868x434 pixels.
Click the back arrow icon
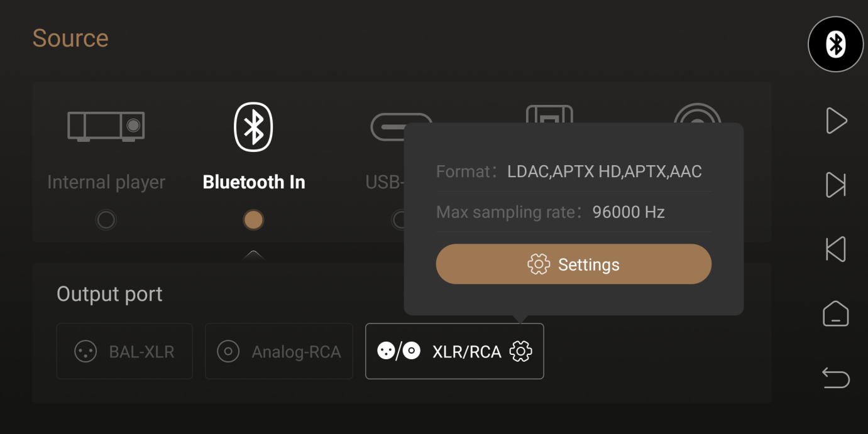(835, 378)
